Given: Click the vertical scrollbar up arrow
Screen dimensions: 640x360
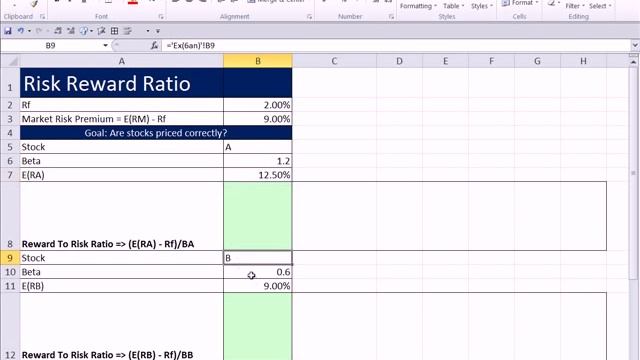Looking at the screenshot, I should click(633, 62).
